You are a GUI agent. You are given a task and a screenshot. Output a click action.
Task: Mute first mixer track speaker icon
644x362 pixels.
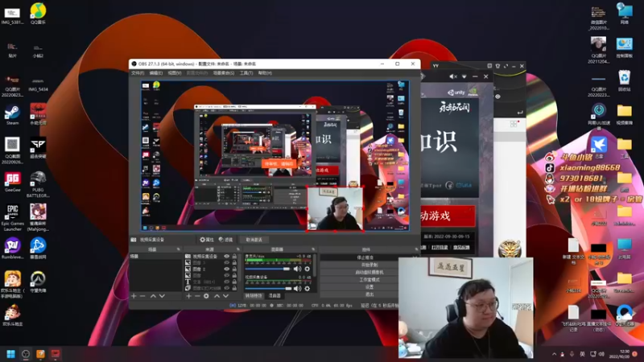click(x=297, y=269)
